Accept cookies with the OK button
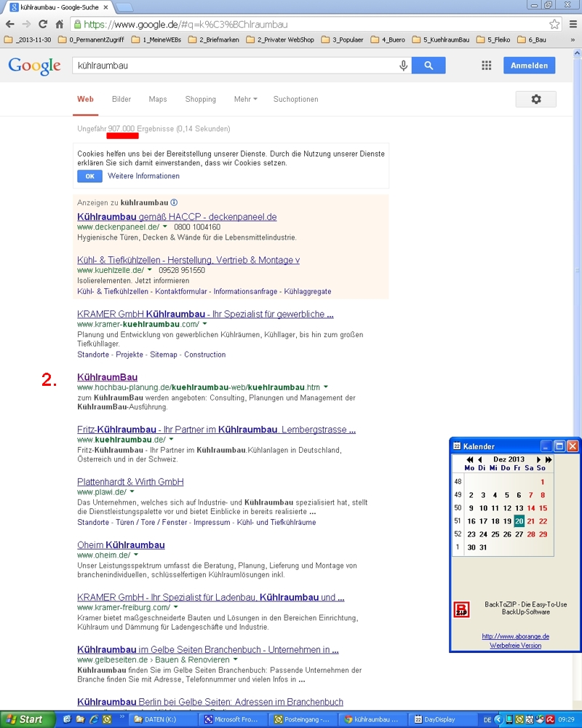The image size is (582, 728). pyautogui.click(x=89, y=176)
